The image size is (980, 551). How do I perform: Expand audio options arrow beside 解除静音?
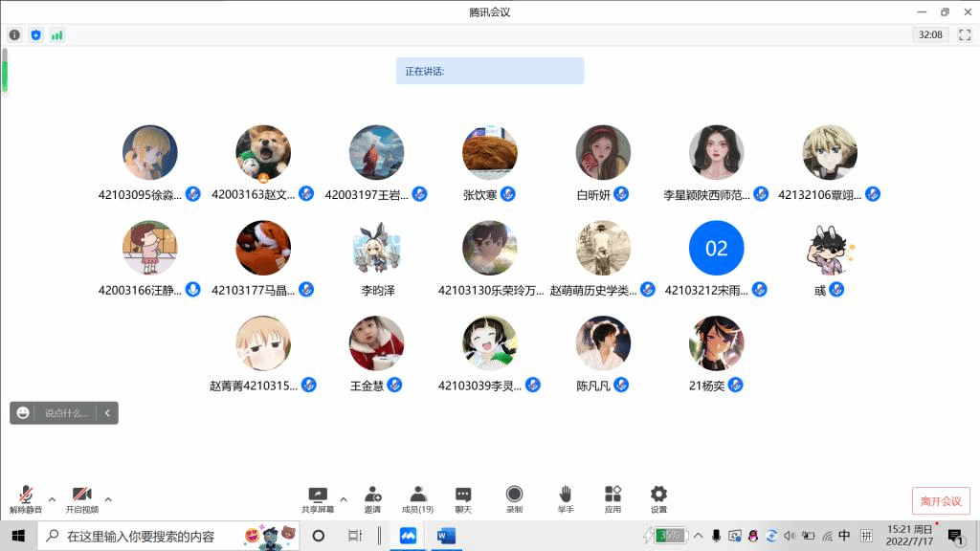tap(52, 499)
